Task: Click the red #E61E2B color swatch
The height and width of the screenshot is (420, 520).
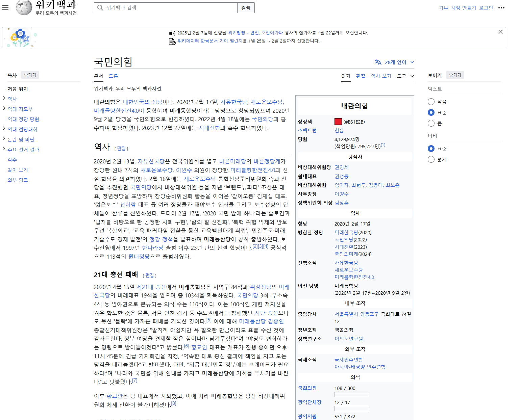Action: coord(338,122)
